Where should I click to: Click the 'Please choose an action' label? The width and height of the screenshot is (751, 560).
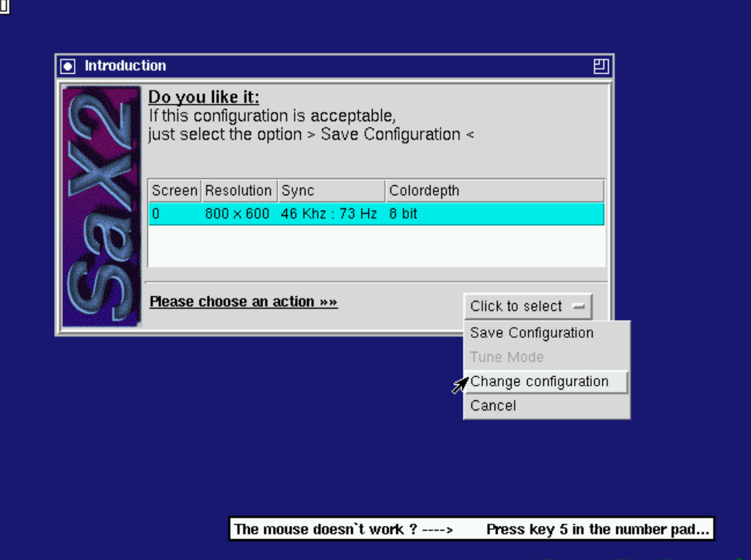coord(243,302)
